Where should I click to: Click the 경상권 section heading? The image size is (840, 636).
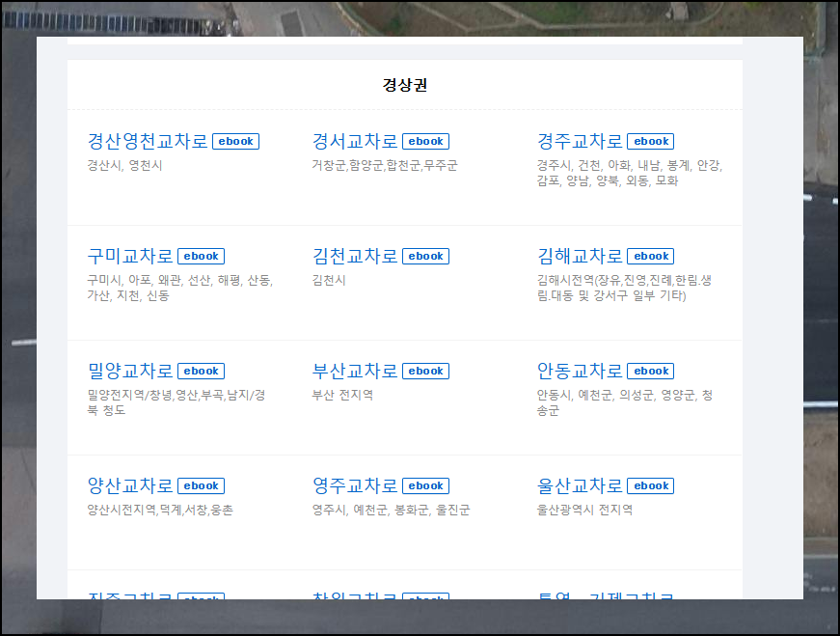[x=405, y=85]
